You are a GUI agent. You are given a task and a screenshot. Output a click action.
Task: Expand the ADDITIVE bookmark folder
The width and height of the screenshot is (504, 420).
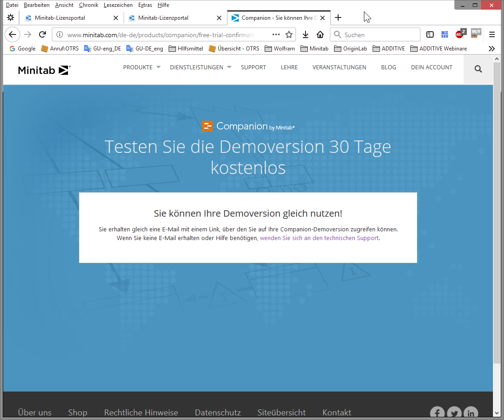389,49
